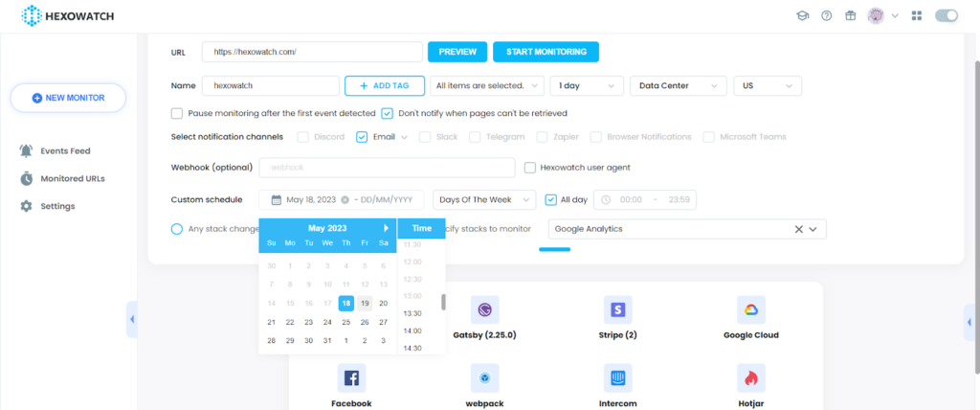Click the Events Feed bell icon
Image resolution: width=980 pixels, height=410 pixels.
(26, 150)
